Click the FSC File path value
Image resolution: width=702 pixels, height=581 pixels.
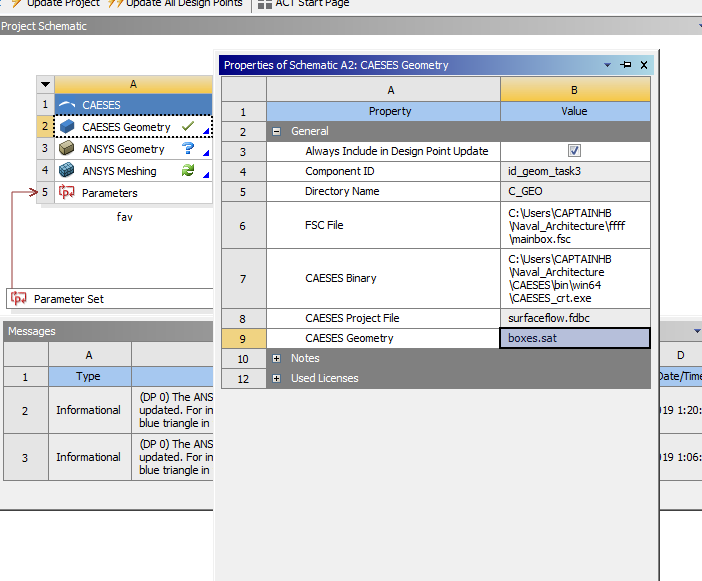pyautogui.click(x=575, y=225)
